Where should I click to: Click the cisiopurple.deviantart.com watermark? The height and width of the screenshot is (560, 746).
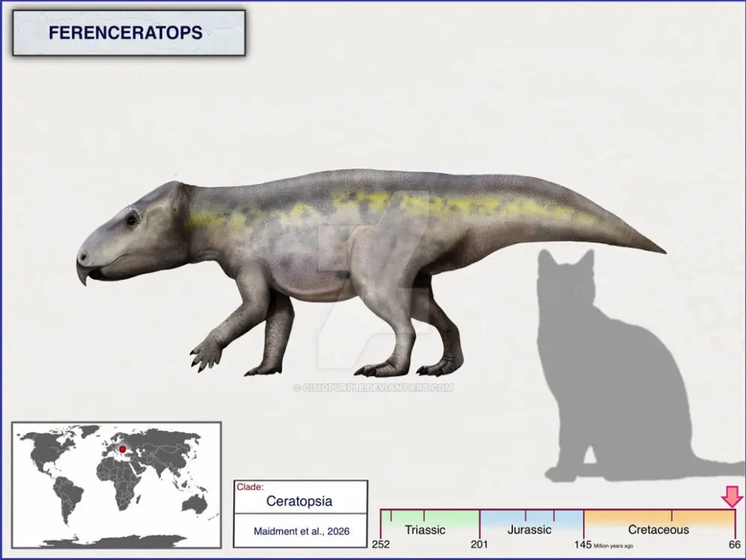[373, 388]
